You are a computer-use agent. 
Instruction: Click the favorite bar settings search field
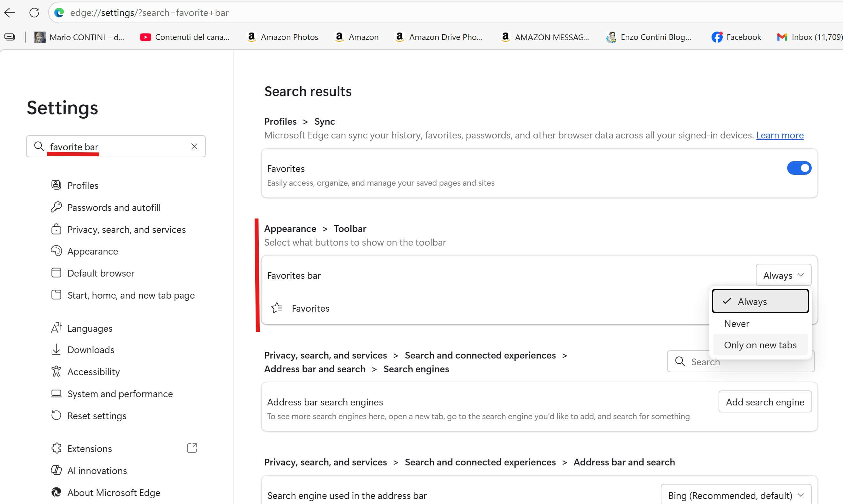(116, 147)
